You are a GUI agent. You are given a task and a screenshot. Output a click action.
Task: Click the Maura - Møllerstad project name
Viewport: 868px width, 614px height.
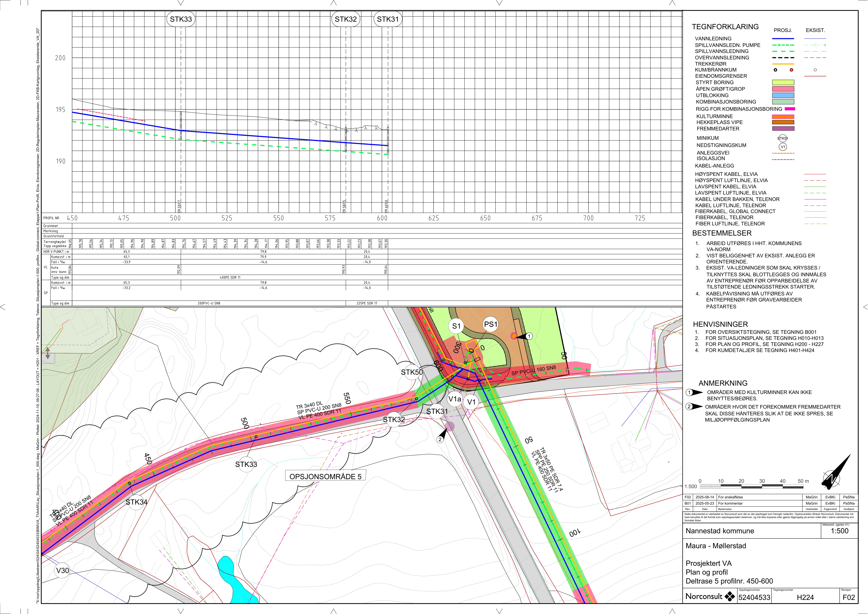tap(716, 546)
